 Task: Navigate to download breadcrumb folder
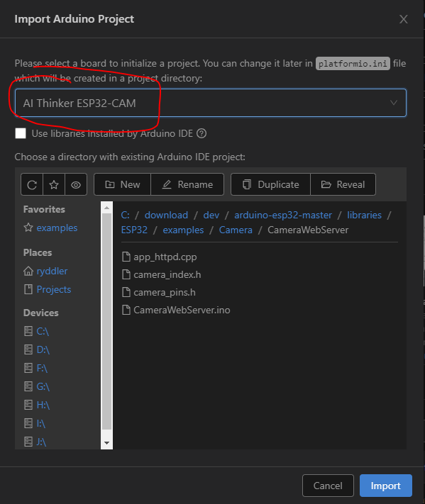pos(166,215)
